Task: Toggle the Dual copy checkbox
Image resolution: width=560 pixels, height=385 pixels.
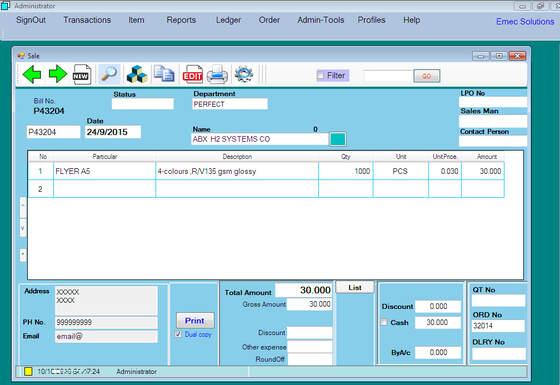Action: coord(179,334)
